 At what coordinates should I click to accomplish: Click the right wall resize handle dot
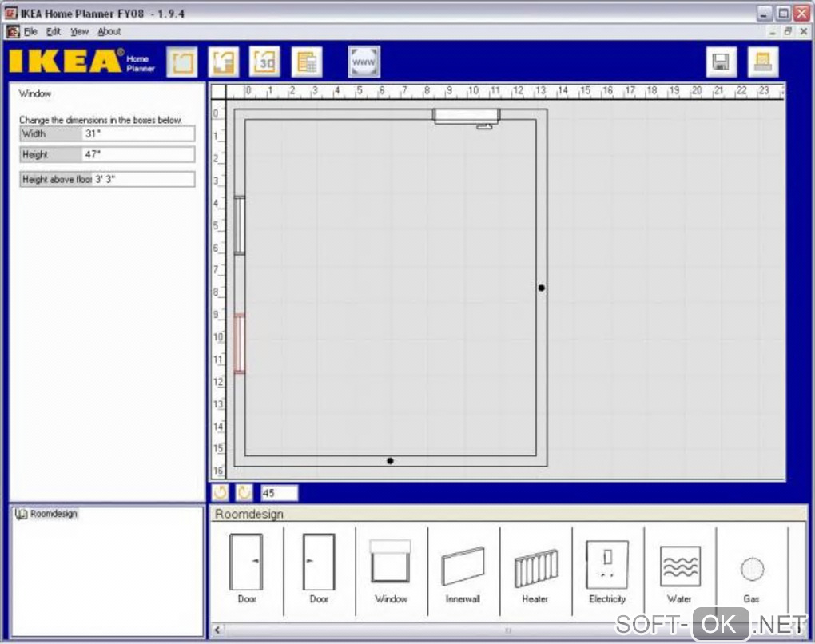click(x=542, y=288)
